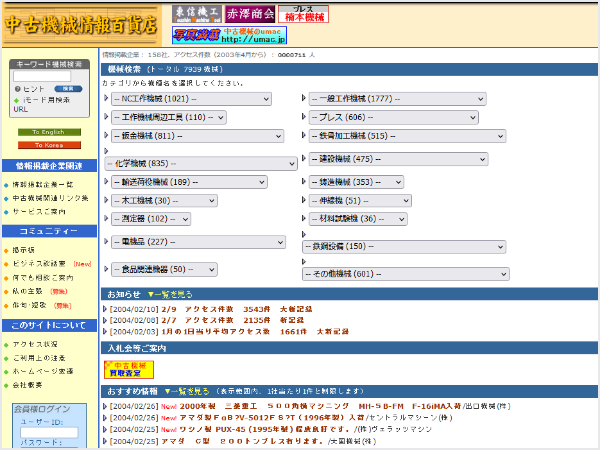
Task: Focus the member login user ID field
Action: click(x=49, y=432)
